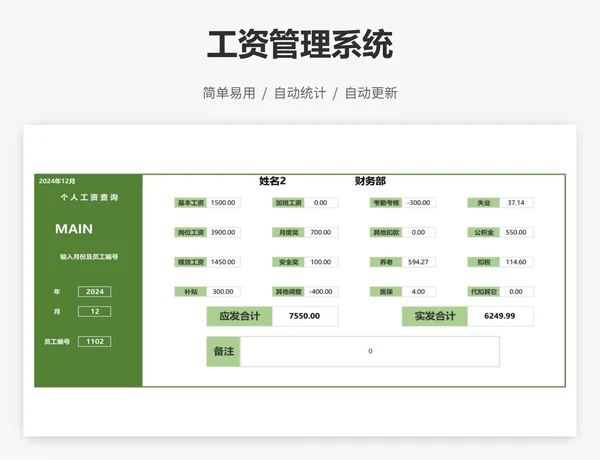Image resolution: width=600 pixels, height=460 pixels.
Task: Click the 备注 remarks box showing 0
Action: (370, 351)
